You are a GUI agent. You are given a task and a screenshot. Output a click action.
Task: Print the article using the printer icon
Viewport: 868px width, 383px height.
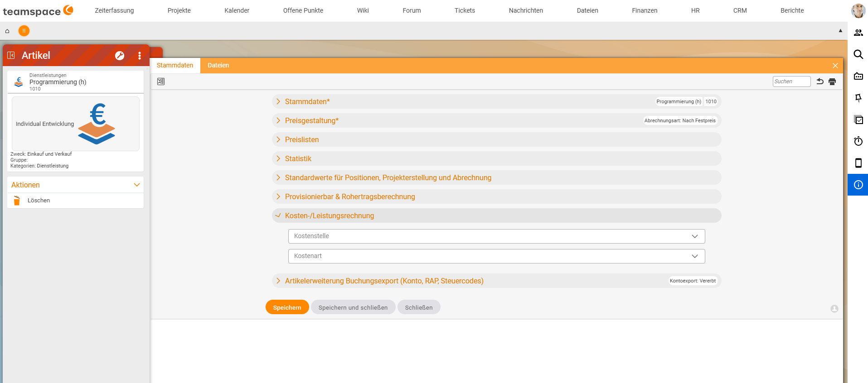pos(832,81)
